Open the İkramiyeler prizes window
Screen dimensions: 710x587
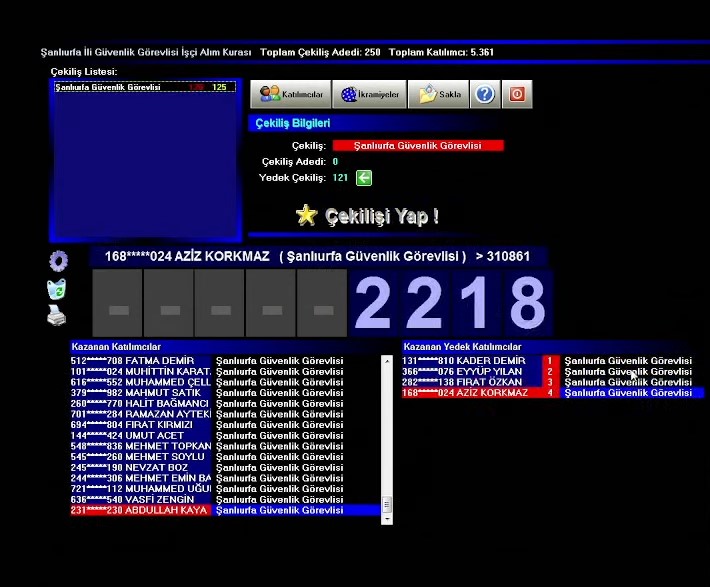pos(370,94)
